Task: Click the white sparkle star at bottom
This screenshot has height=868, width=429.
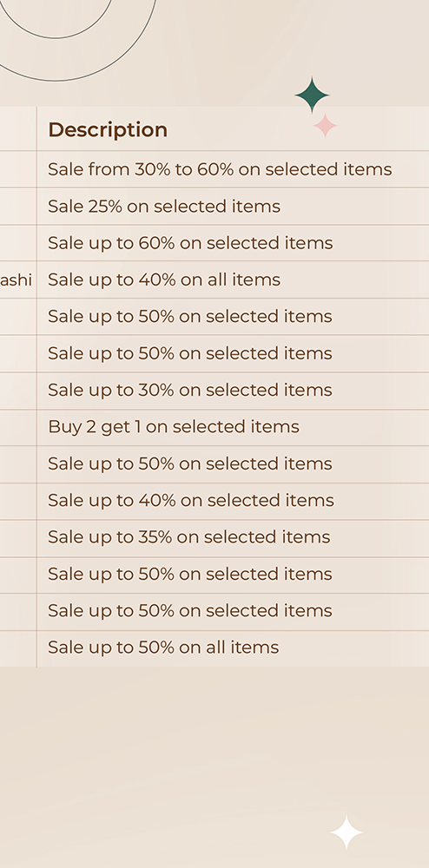Action: click(x=346, y=832)
